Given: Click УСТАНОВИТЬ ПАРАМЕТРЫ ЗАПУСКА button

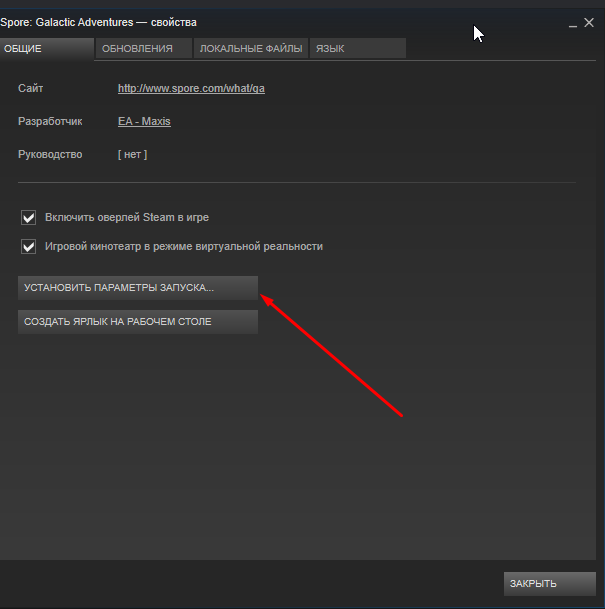Looking at the screenshot, I should pyautogui.click(x=138, y=288).
